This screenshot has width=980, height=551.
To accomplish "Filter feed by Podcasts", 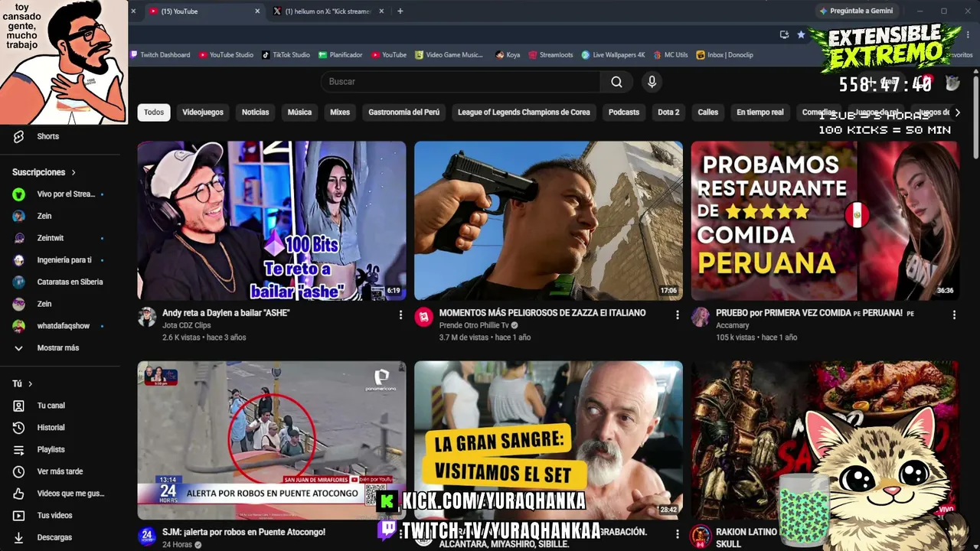I will (x=624, y=112).
